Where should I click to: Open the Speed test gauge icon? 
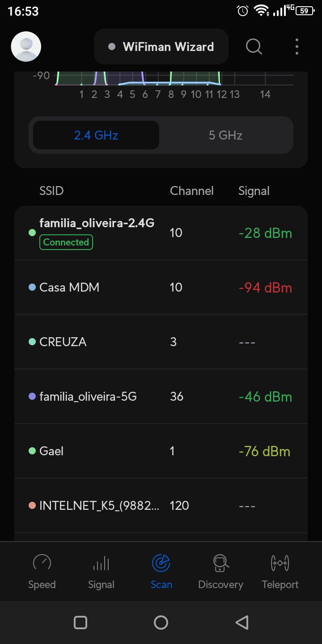click(x=42, y=563)
